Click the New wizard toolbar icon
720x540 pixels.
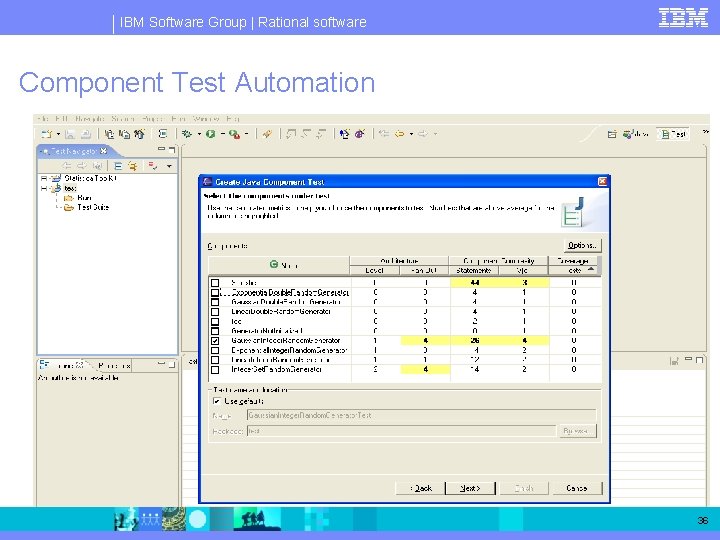pos(46,134)
